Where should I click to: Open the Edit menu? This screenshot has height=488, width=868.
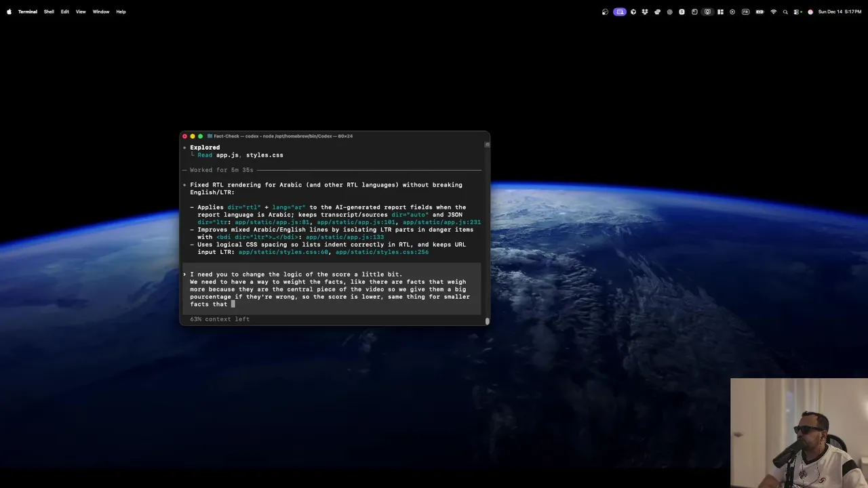pos(64,12)
